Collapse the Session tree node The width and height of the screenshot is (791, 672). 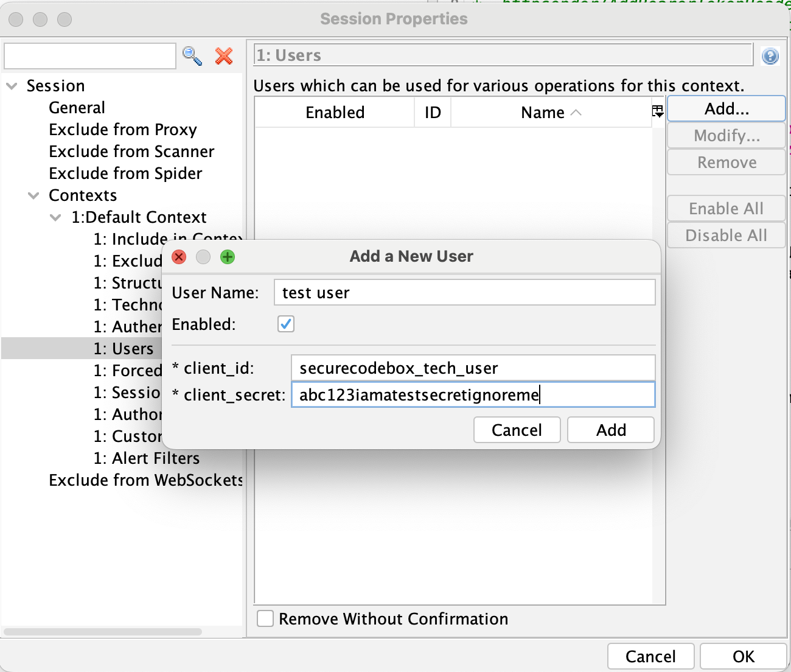[12, 86]
